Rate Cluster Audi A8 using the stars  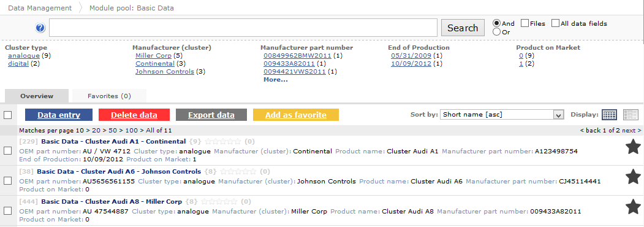coord(219,201)
